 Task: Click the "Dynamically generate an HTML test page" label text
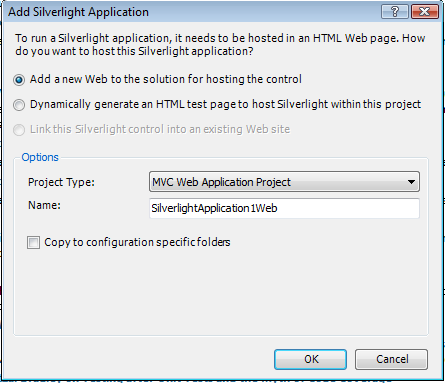point(225,105)
